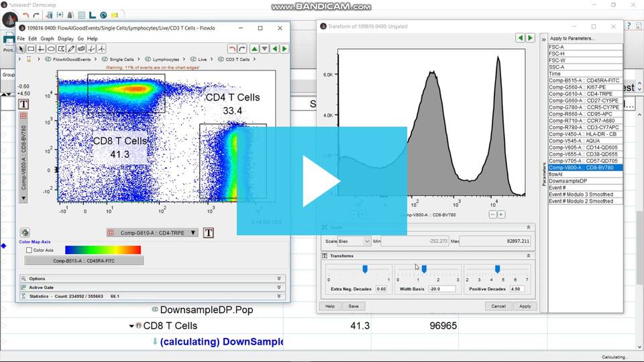644x362 pixels.
Task: Play the video with center play button
Action: pyautogui.click(x=321, y=181)
